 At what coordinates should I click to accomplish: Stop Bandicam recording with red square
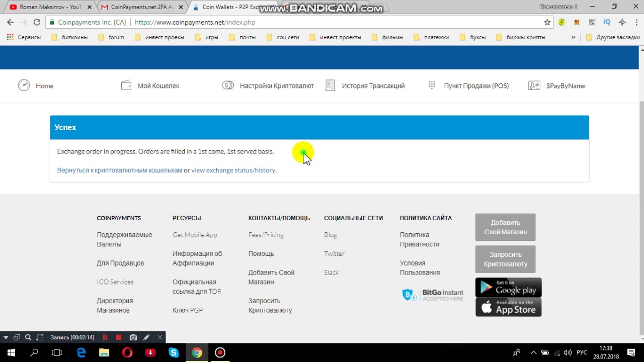[x=119, y=337]
